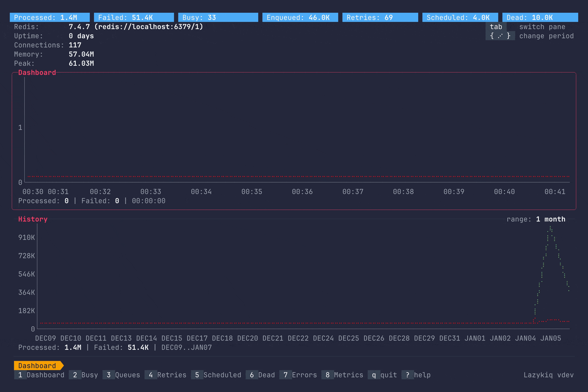Viewport: 588px width, 392px height.
Task: Switch to the Dead jobs view
Action: 262,375
